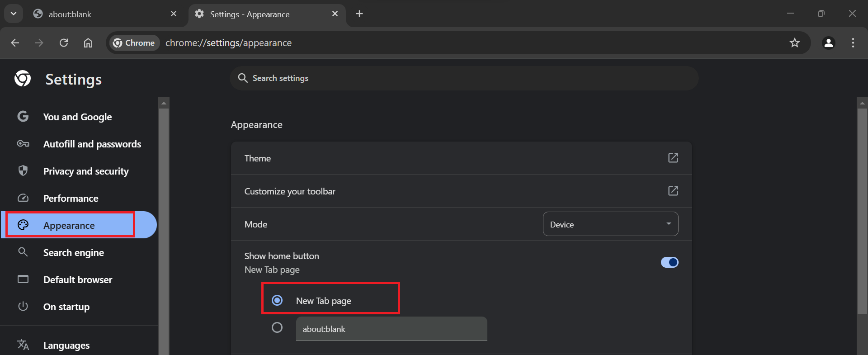Click the magnifier icon for Search engine
The height and width of the screenshot is (355, 868).
23,252
